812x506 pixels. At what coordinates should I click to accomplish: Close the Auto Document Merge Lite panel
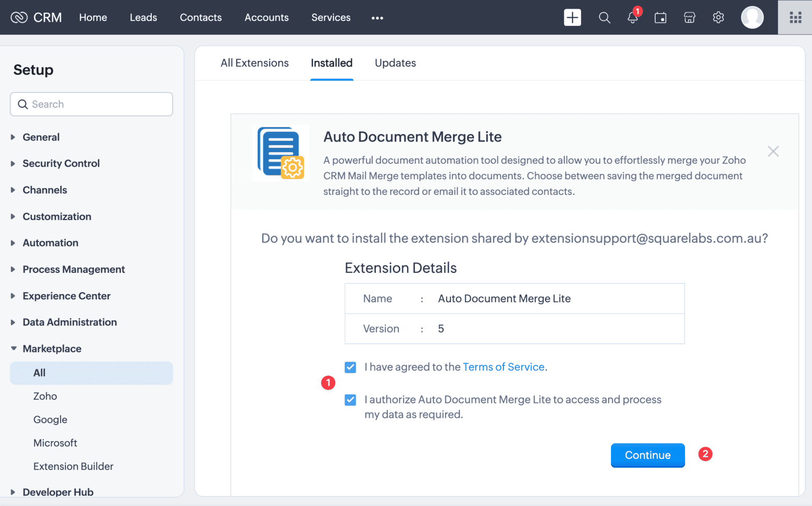pyautogui.click(x=773, y=151)
